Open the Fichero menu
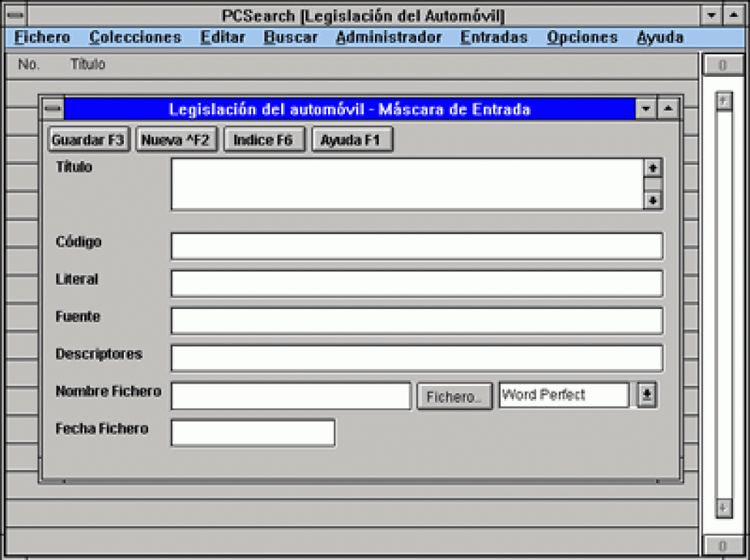 (41, 37)
